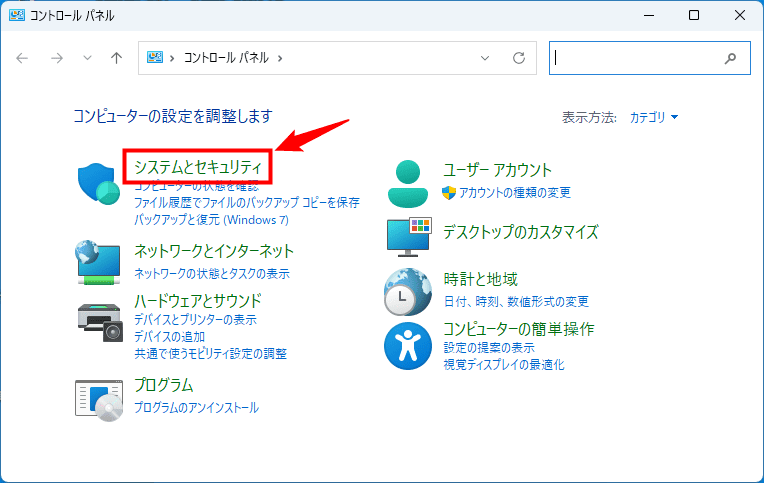Expand the chevron after コントロール パネル breadcrumb
The image size is (764, 483).
(x=280, y=58)
